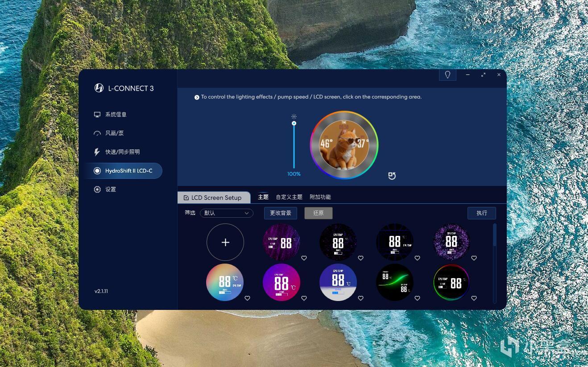Screen dimensions: 588x367
Task: Click the cat LCD screen preview
Action: tap(344, 145)
